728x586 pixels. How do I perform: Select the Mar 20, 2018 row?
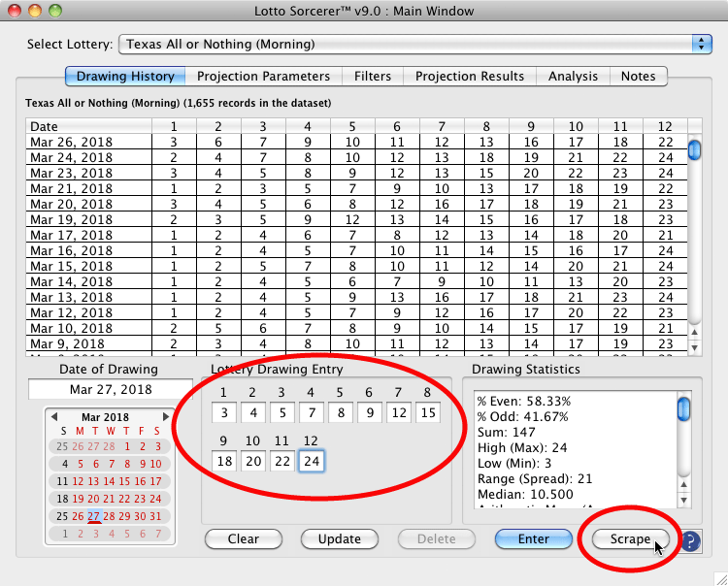click(x=356, y=204)
